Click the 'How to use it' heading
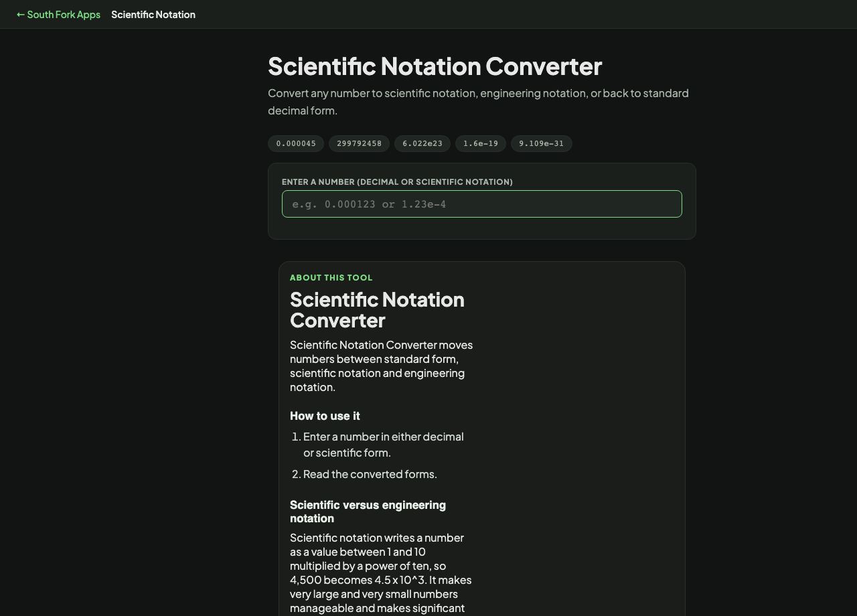 [x=325, y=416]
